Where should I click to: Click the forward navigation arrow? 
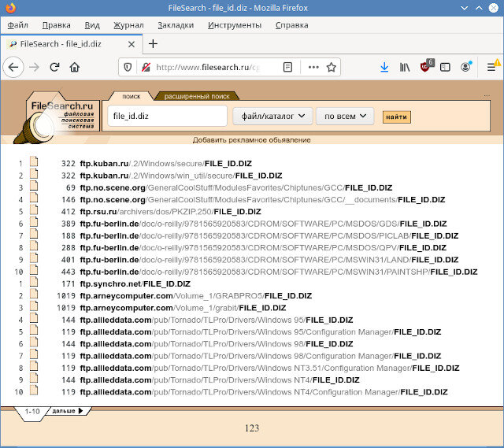(x=34, y=67)
